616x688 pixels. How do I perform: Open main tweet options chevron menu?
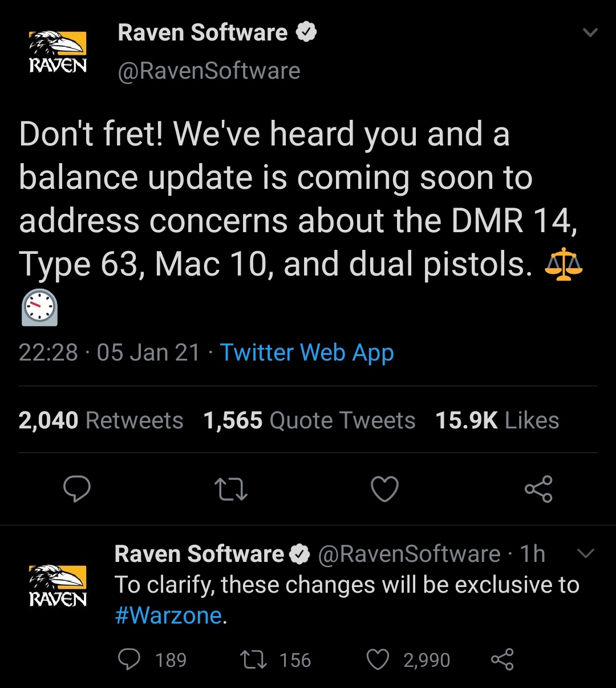tap(591, 33)
